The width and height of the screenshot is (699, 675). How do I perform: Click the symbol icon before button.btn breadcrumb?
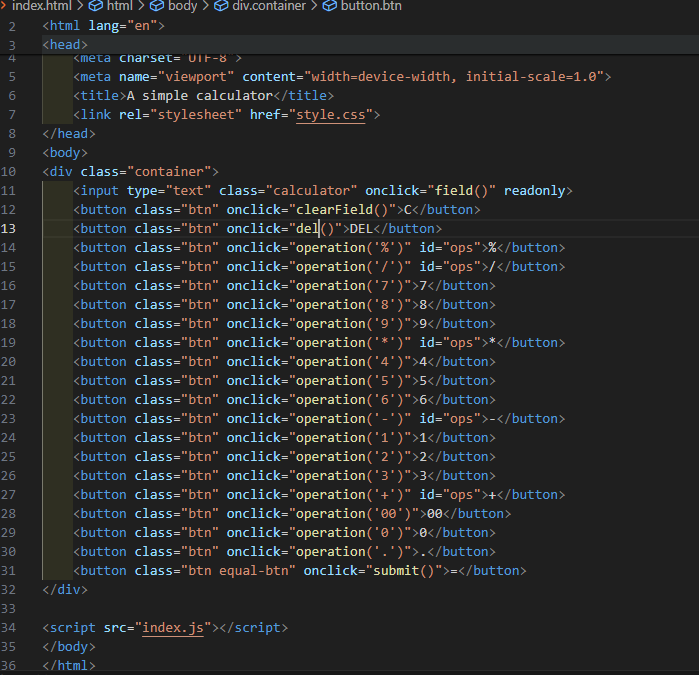(x=329, y=6)
